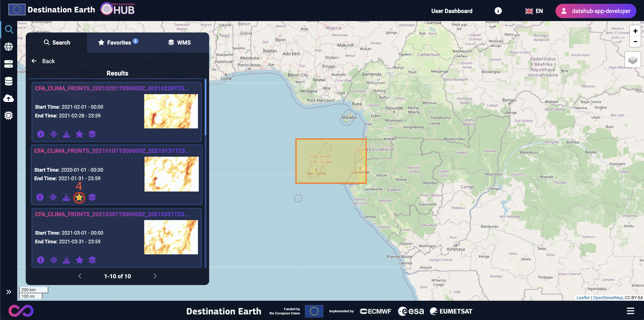Click the infinity logo in footer
This screenshot has height=320, width=644.
point(21,311)
